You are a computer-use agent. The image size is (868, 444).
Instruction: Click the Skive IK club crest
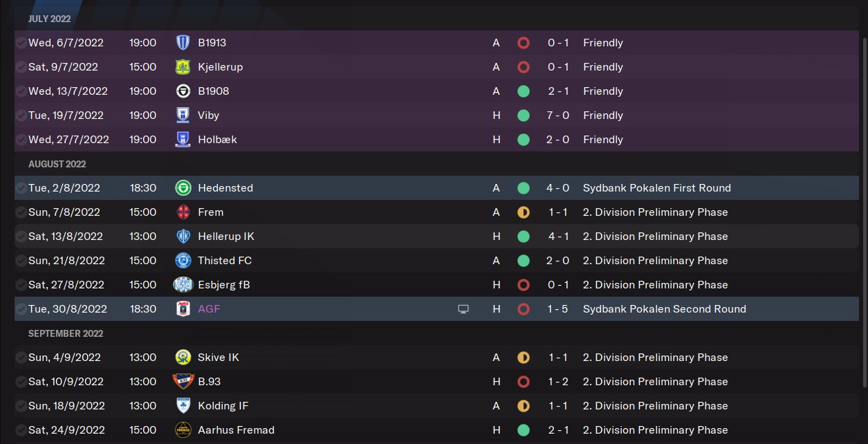click(x=183, y=358)
